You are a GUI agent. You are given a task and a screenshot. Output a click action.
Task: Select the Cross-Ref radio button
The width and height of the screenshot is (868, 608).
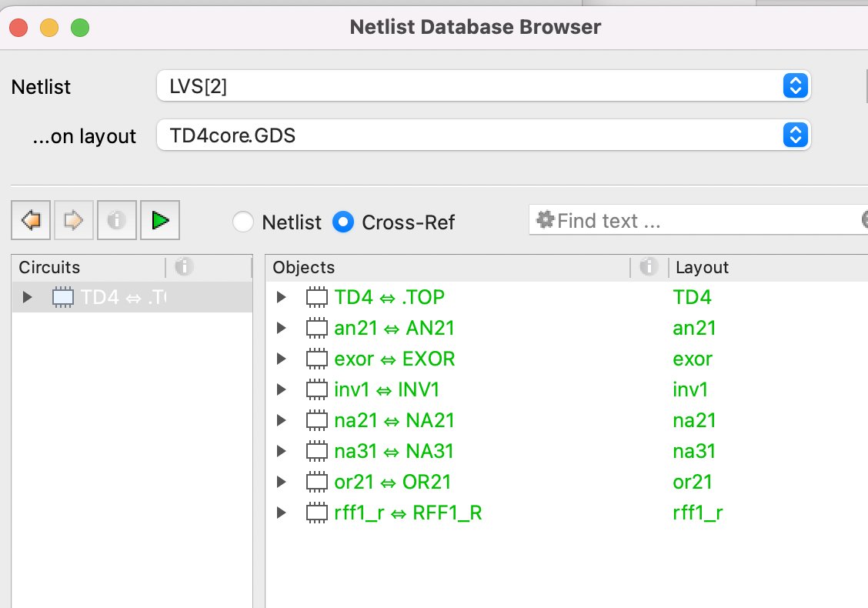(343, 222)
